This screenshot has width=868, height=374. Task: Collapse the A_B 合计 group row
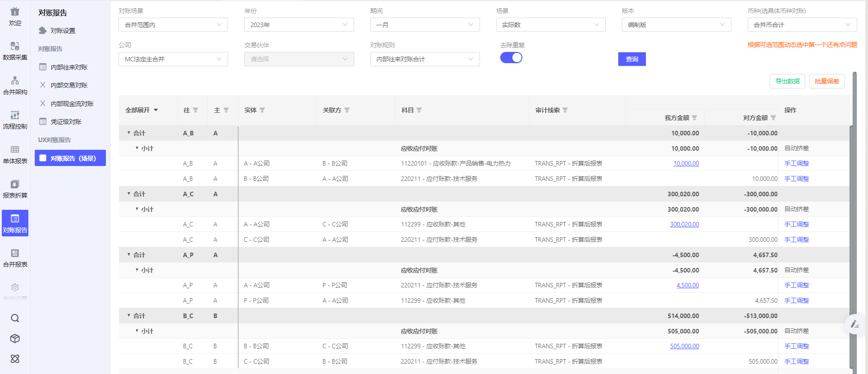click(x=129, y=133)
